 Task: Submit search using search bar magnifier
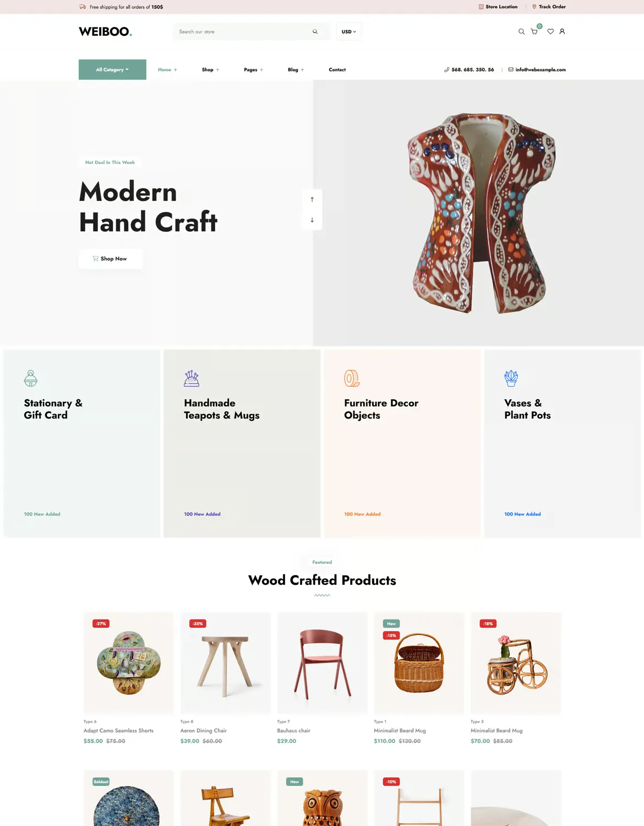tap(315, 31)
